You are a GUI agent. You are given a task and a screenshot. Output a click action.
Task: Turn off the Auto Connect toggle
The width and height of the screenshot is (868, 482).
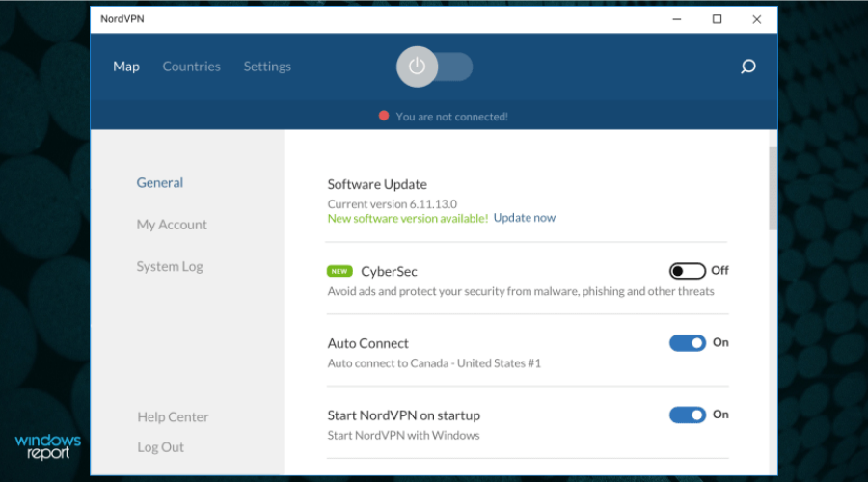tap(688, 343)
